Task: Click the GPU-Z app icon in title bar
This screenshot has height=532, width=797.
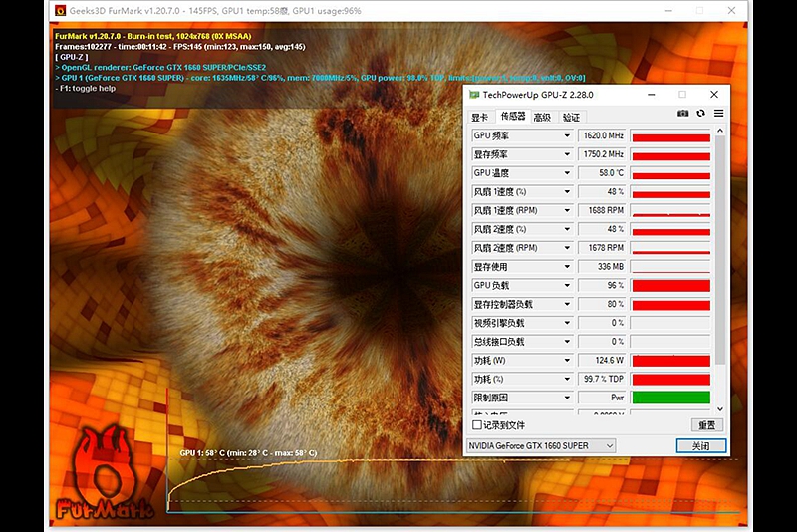Action: pyautogui.click(x=474, y=95)
